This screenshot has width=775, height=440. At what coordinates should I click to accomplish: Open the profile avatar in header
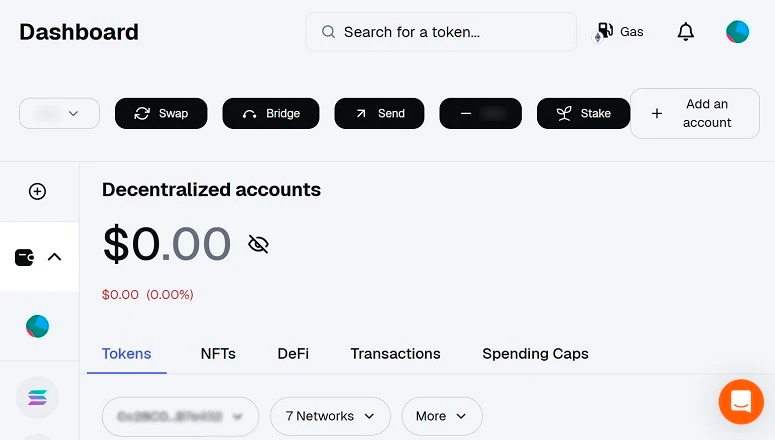coord(737,32)
